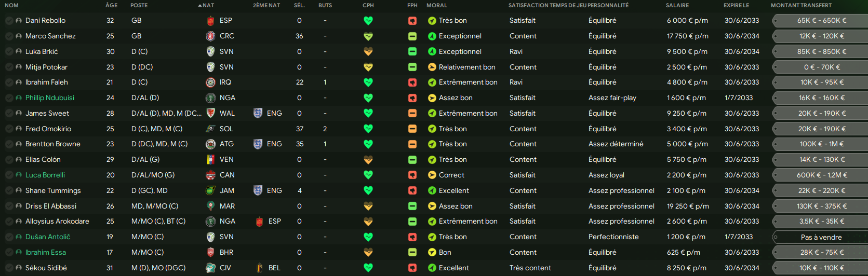Viewport: 868px width, 276px height.
Task: Click Dani Rebollo's Spain flag icon
Action: tap(210, 21)
